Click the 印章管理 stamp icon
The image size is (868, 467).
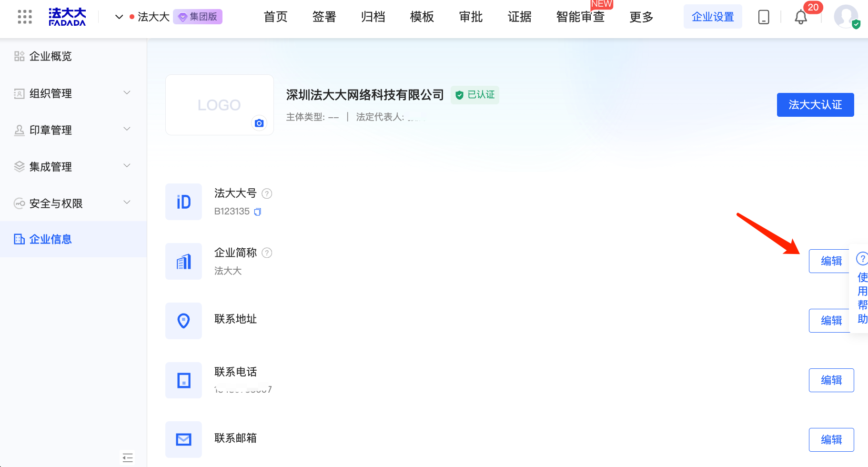pos(19,130)
